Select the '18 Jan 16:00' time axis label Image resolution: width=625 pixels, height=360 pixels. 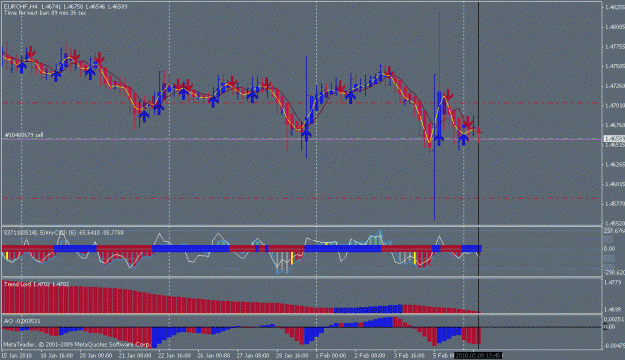(57, 355)
